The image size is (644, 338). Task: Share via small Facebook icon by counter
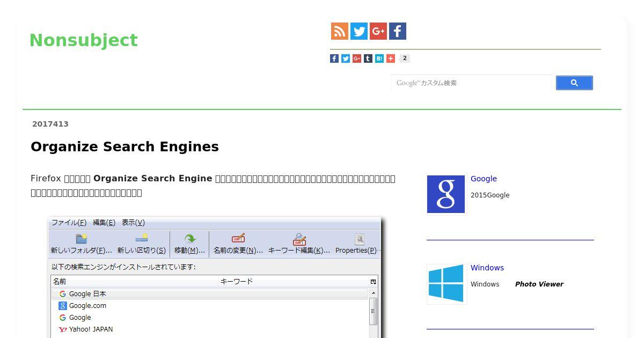[x=334, y=58]
